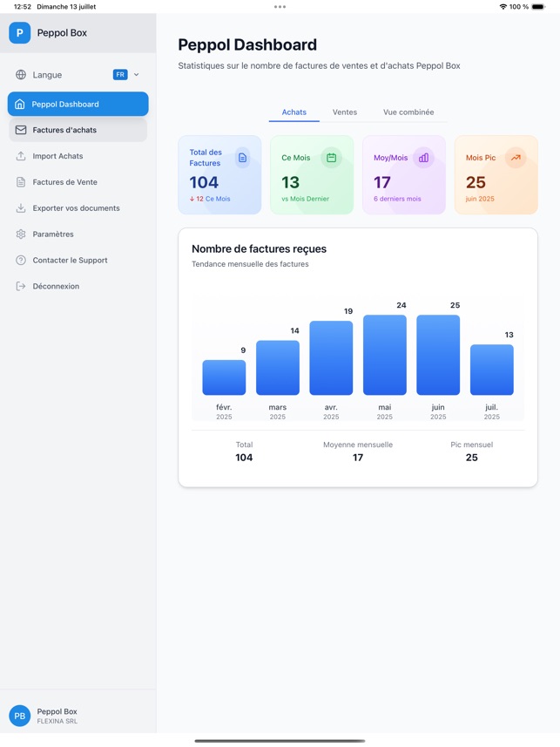Click the mars 2025 bar in chart
Image resolution: width=560 pixels, height=747 pixels.
pyautogui.click(x=278, y=368)
